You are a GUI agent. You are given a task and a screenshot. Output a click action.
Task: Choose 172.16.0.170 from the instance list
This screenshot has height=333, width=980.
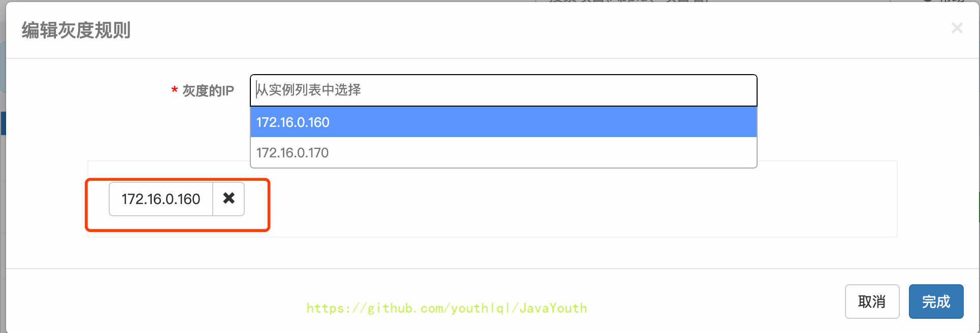click(503, 153)
